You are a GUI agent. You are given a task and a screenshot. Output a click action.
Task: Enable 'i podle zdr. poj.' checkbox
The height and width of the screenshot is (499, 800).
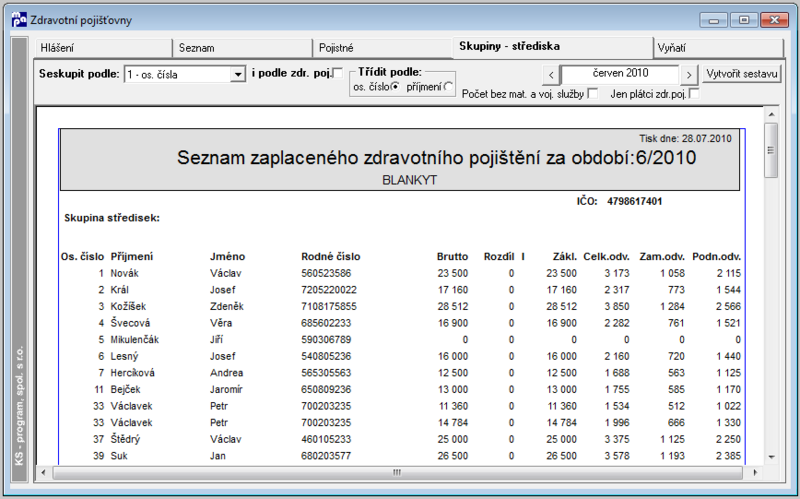[338, 73]
